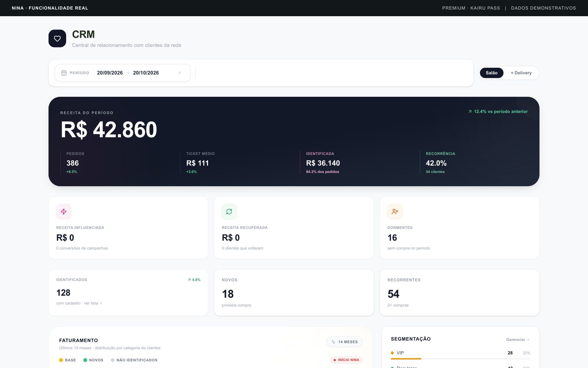
Task: Click the Identificados card value 128
Action: click(63, 293)
